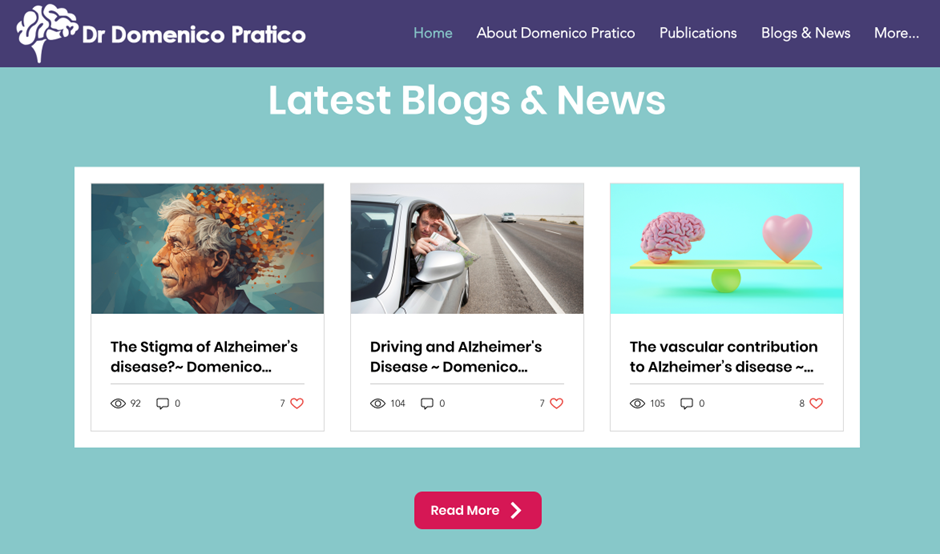Open the Publications menu item
The image size is (940, 554).
pyautogui.click(x=698, y=33)
